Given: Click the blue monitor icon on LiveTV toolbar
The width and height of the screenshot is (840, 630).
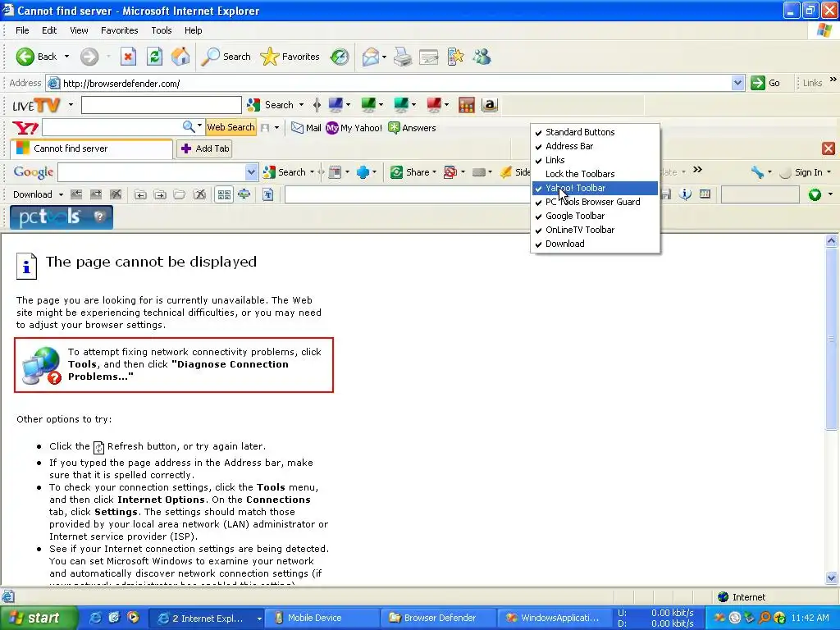Looking at the screenshot, I should (x=336, y=105).
